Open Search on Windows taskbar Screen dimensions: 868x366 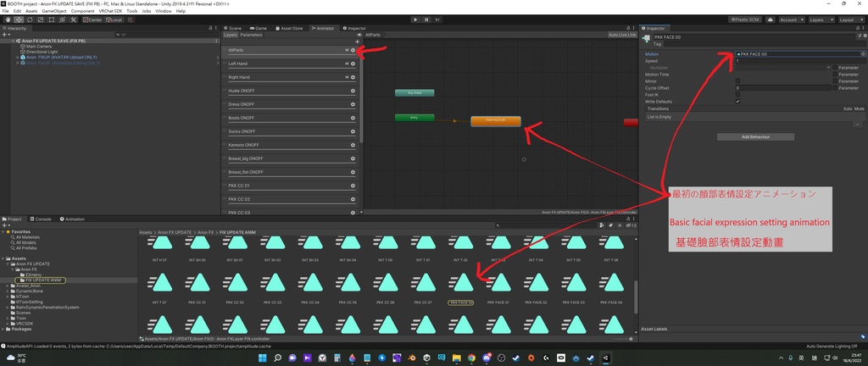(x=277, y=358)
